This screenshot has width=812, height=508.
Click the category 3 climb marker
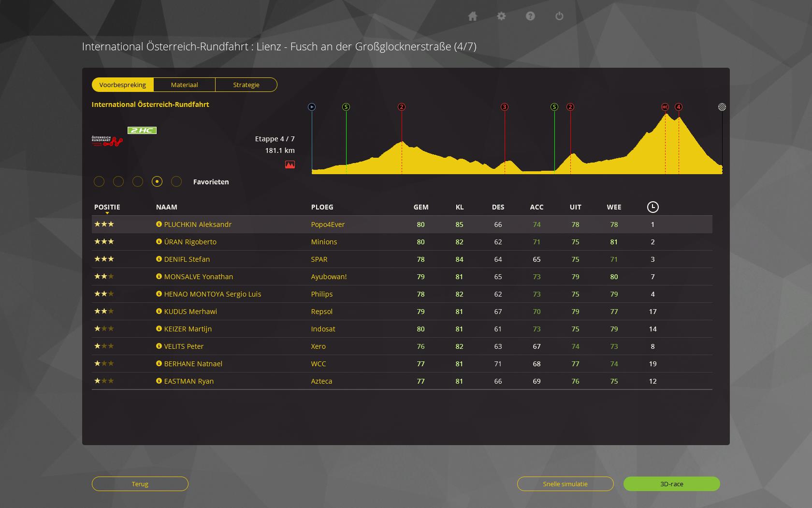[x=505, y=107]
